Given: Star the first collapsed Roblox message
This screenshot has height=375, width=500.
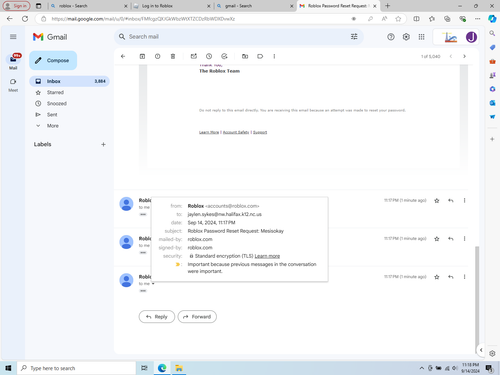Looking at the screenshot, I should point(437,200).
